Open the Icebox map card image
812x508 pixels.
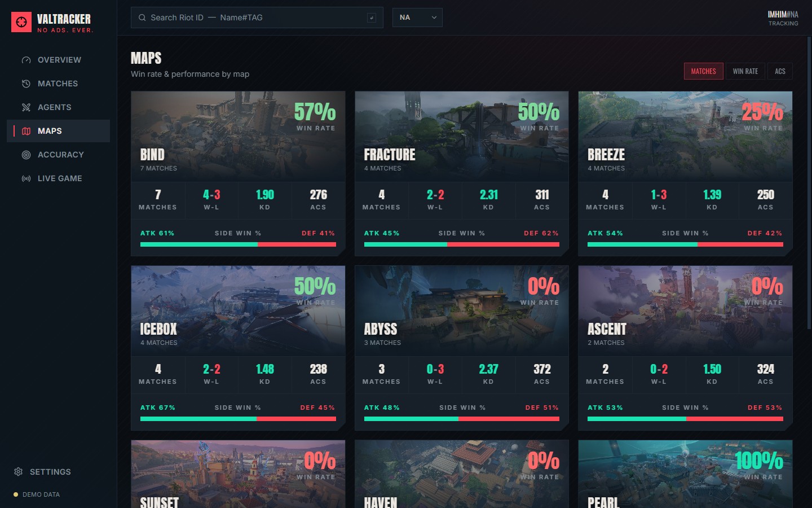[x=238, y=310]
